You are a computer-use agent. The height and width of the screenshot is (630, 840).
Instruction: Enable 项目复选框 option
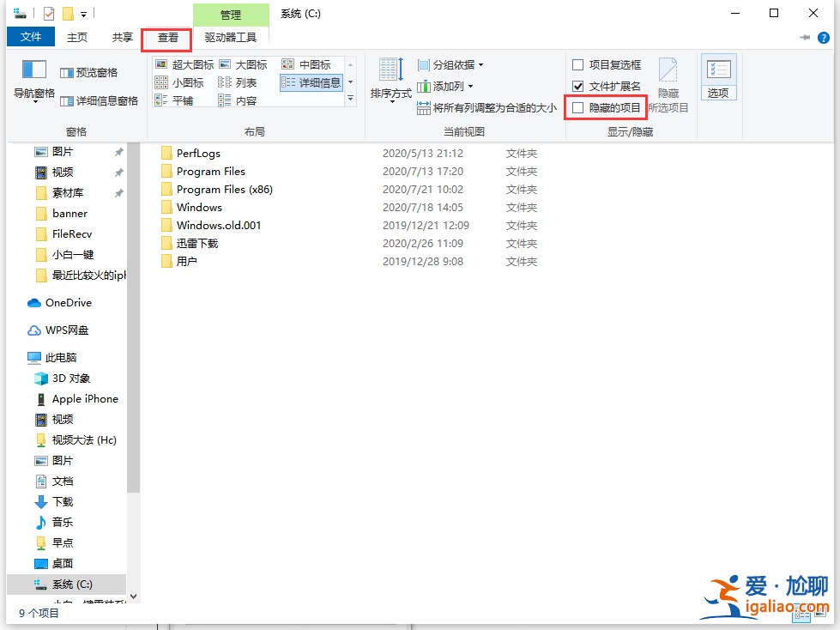click(578, 64)
